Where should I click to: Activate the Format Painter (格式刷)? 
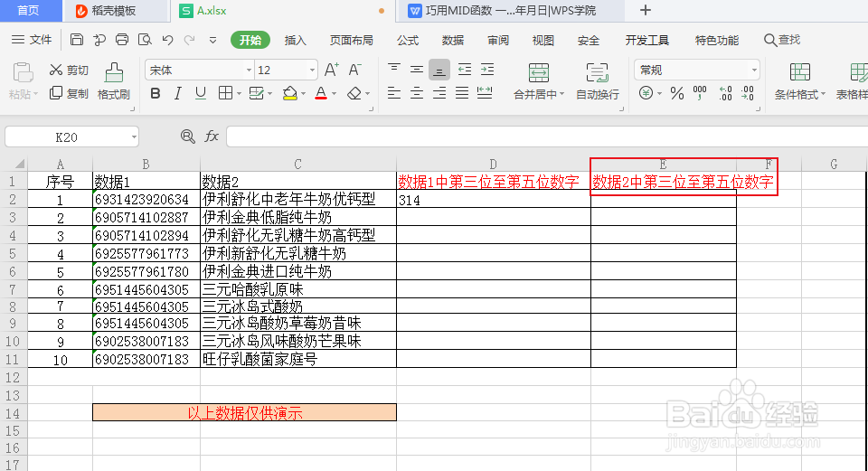tap(114, 80)
